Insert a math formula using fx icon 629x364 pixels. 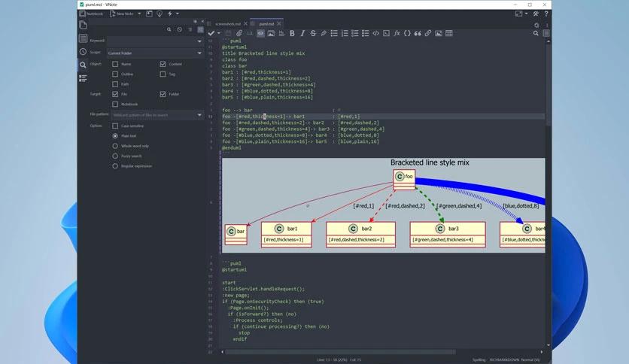397,33
